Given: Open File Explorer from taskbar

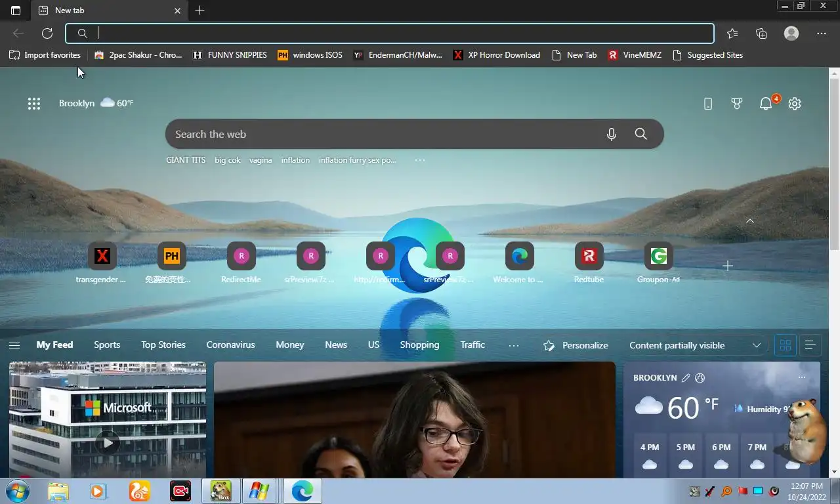Looking at the screenshot, I should coord(58,491).
